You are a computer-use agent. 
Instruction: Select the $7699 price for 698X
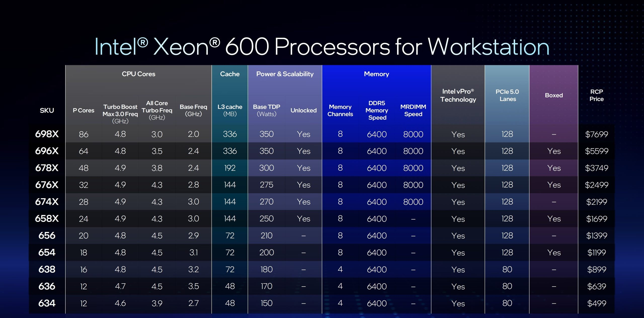point(597,134)
